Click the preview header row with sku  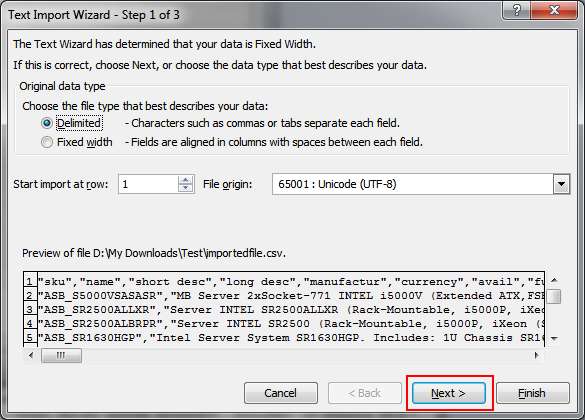pos(291,282)
